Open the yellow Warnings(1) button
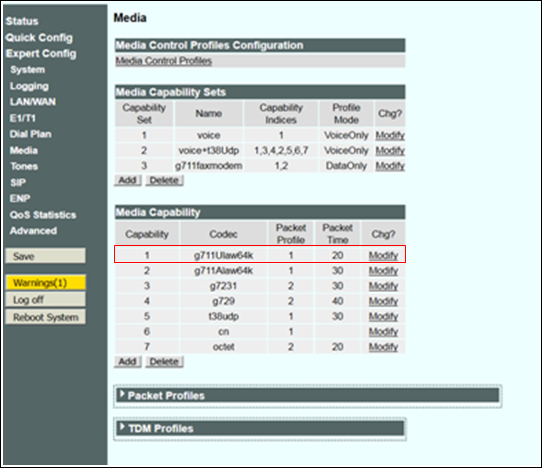Screen dimensions: 542x468 pos(45,283)
